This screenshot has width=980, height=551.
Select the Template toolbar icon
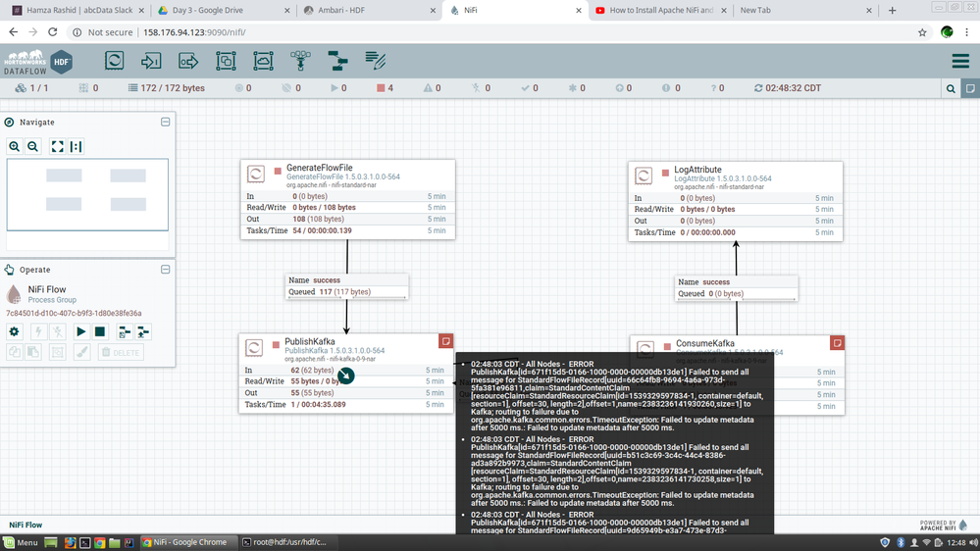pyautogui.click(x=337, y=61)
